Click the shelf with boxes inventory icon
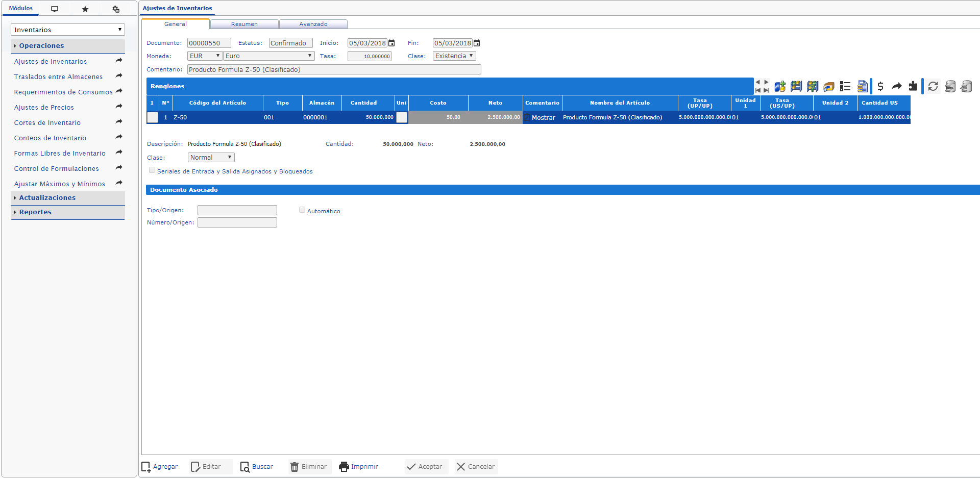Image resolution: width=980 pixels, height=479 pixels. click(x=796, y=86)
